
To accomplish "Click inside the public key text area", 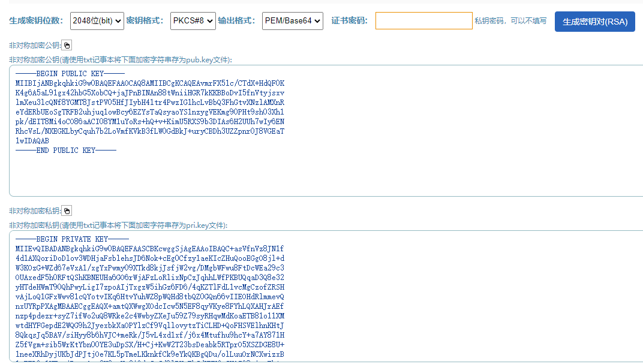I will point(326,131).
